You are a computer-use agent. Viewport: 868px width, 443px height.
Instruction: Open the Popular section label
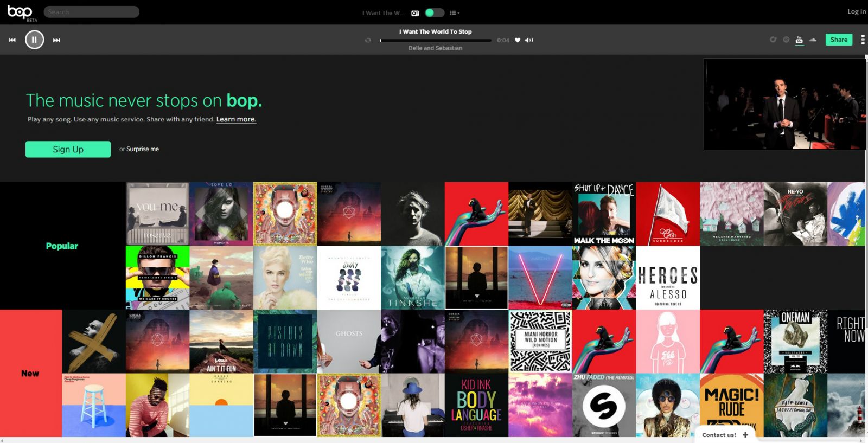(62, 246)
